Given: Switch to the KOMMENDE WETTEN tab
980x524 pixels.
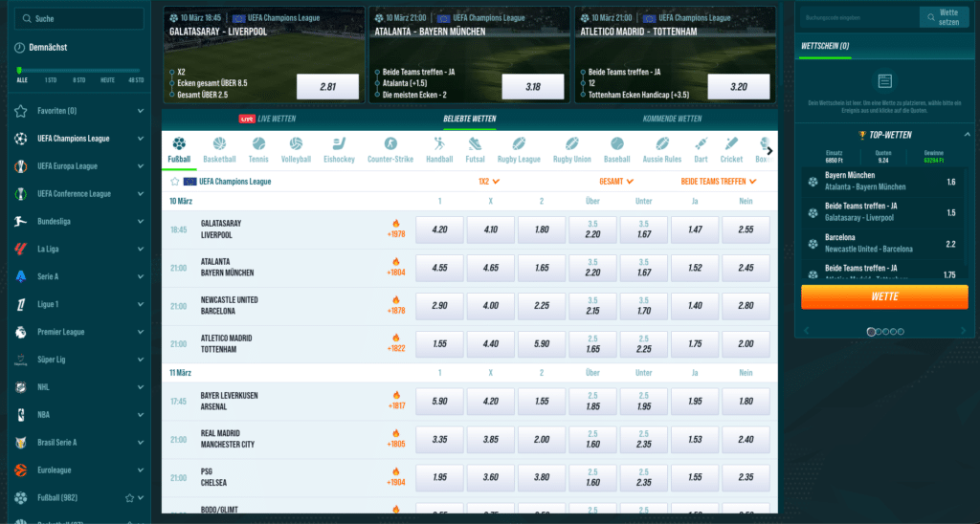Looking at the screenshot, I should click(x=673, y=119).
